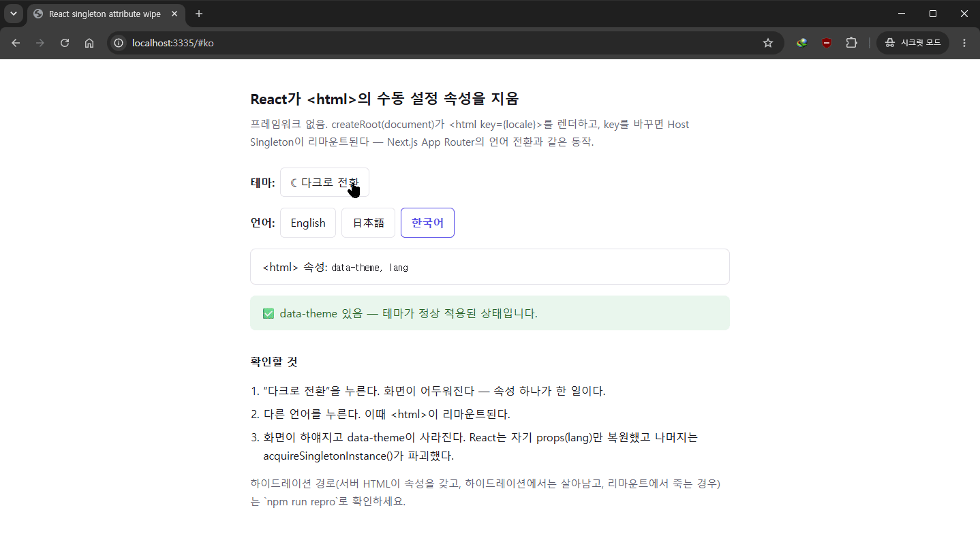The width and height of the screenshot is (980, 538).
Task: Toggle theme with 다크로 전환 button
Action: tap(324, 183)
